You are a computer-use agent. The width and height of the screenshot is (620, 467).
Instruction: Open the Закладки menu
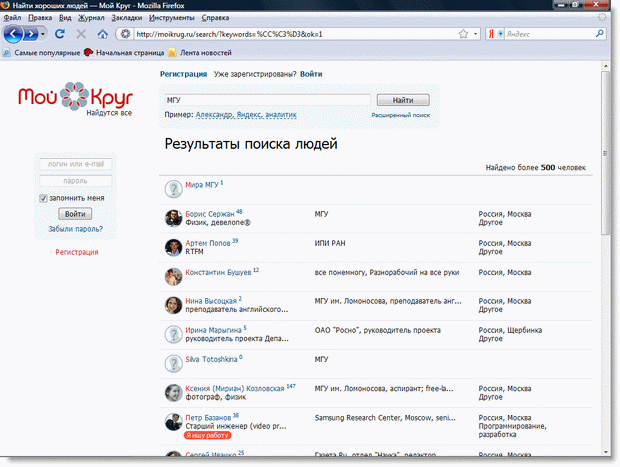127,17
